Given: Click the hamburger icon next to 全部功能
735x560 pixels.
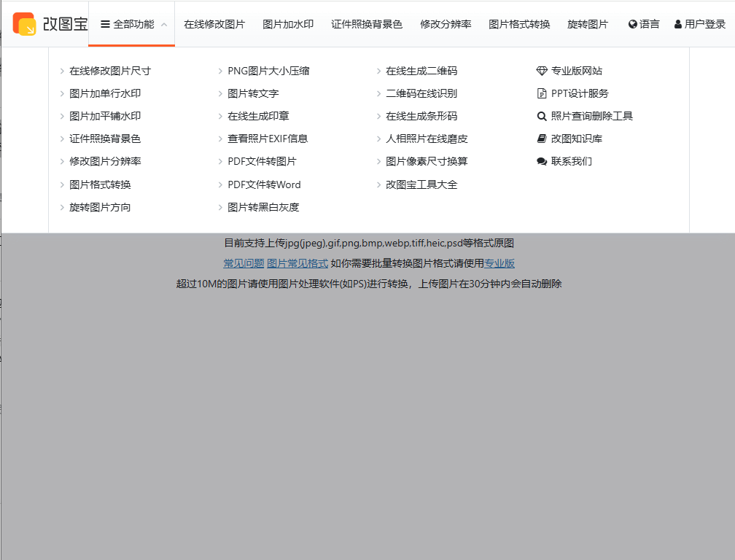Looking at the screenshot, I should tap(106, 23).
